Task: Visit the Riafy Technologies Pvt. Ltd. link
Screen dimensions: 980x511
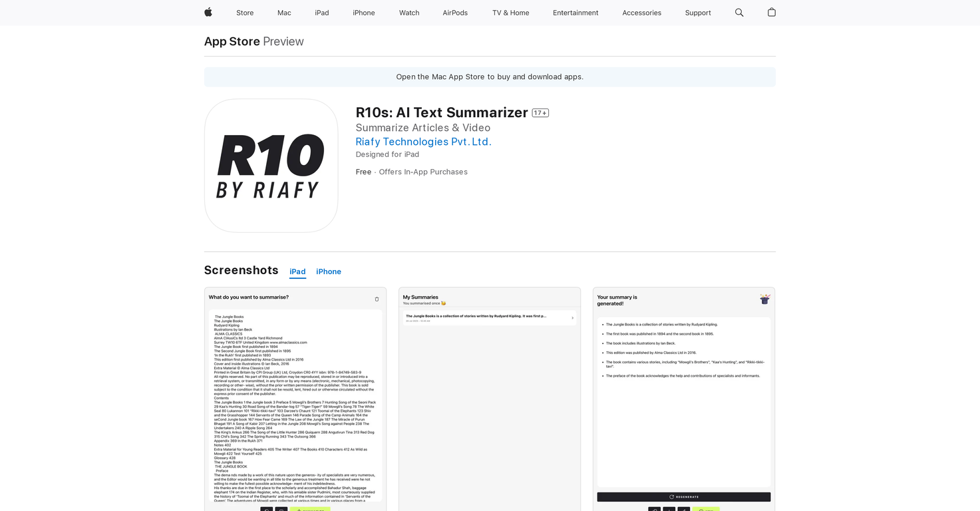Action: [x=423, y=142]
